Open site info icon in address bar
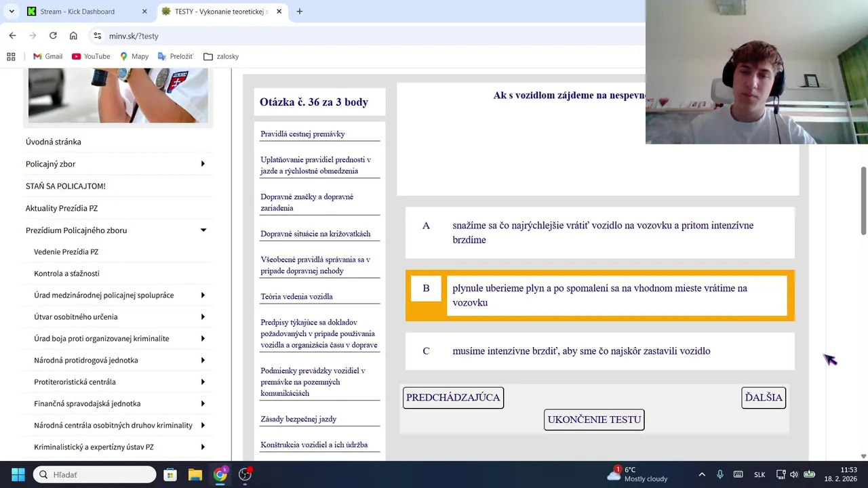 pyautogui.click(x=98, y=36)
